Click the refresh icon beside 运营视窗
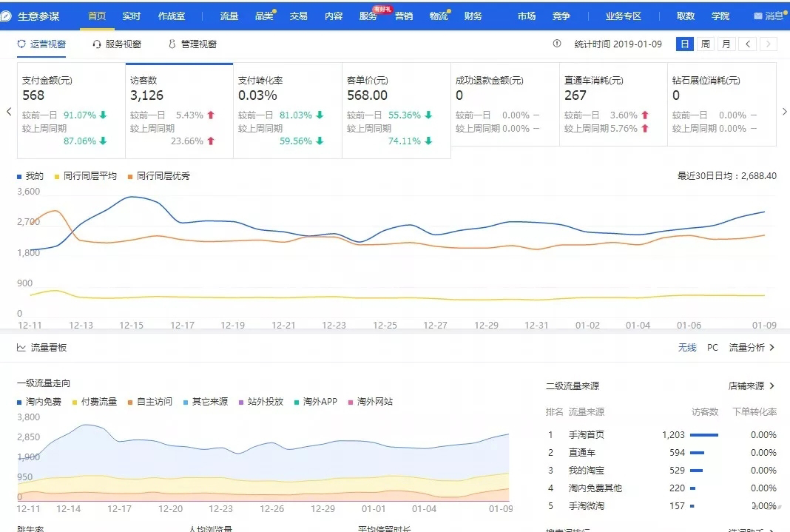This screenshot has height=532, width=790. coord(22,44)
